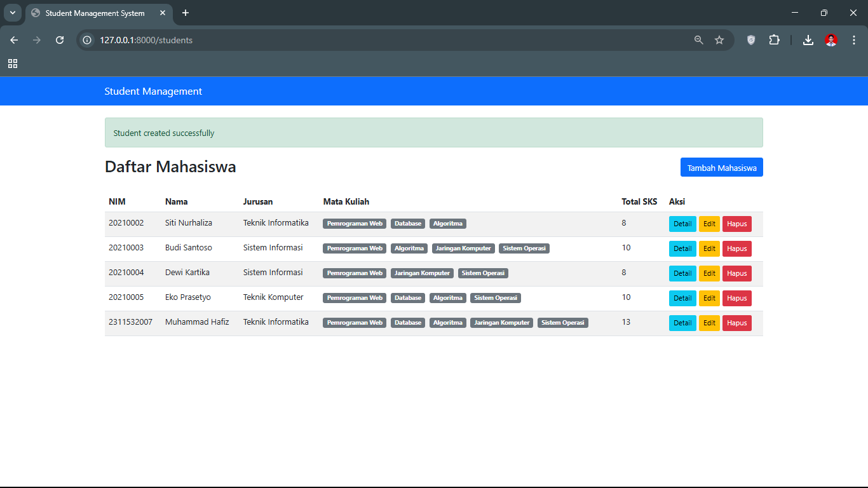Click the user profile avatar icon
The image size is (868, 488).
tap(831, 40)
